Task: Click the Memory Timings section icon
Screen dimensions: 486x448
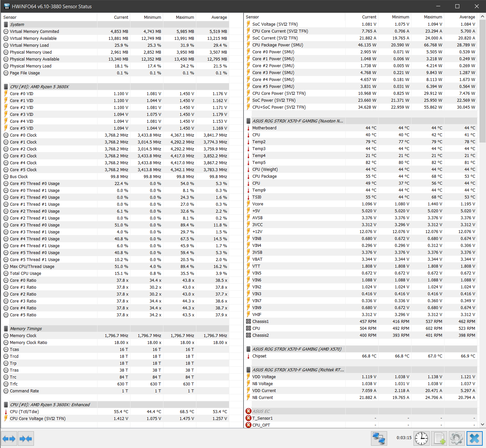Action: coord(6,329)
